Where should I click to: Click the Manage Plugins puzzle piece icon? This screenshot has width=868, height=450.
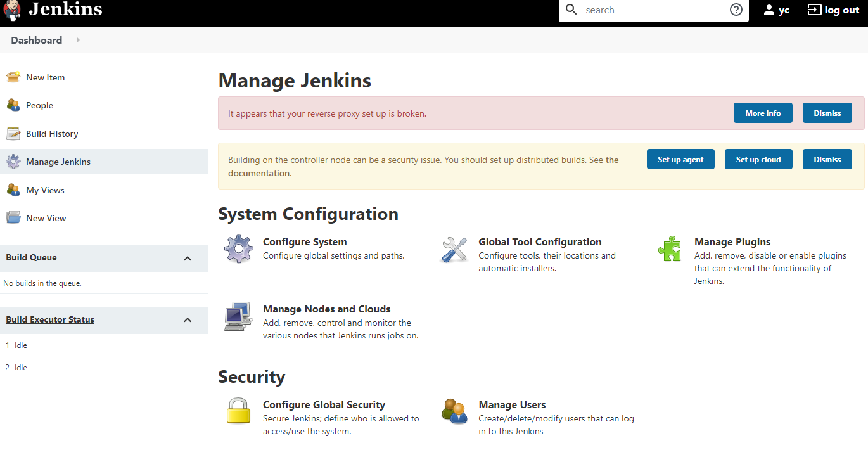tap(670, 249)
